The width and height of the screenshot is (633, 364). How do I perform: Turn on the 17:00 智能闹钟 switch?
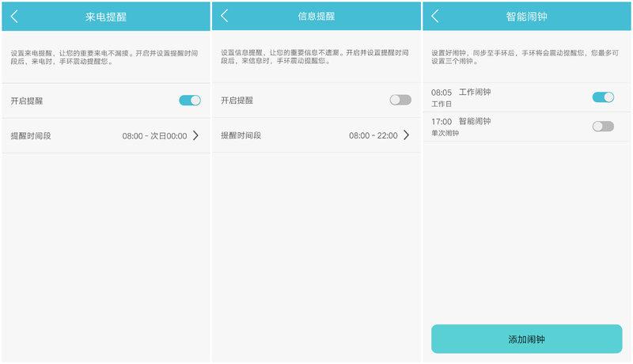(x=603, y=127)
